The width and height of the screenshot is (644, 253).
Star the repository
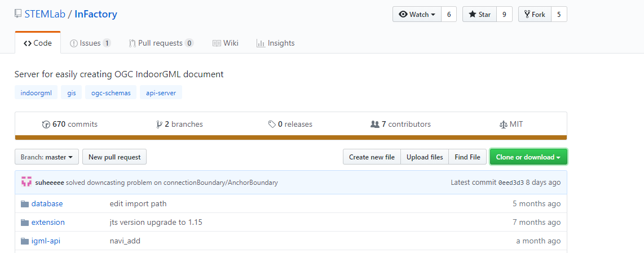point(480,15)
